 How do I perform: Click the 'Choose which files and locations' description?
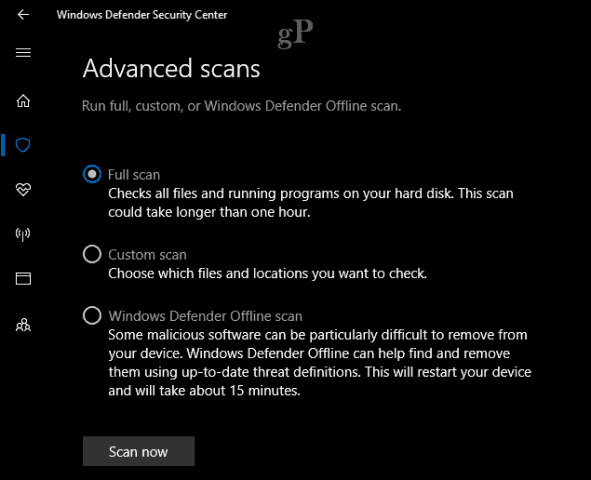[267, 274]
